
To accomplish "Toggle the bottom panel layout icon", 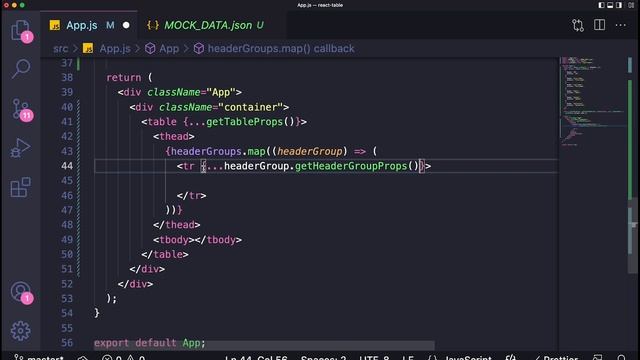I will [x=610, y=5].
